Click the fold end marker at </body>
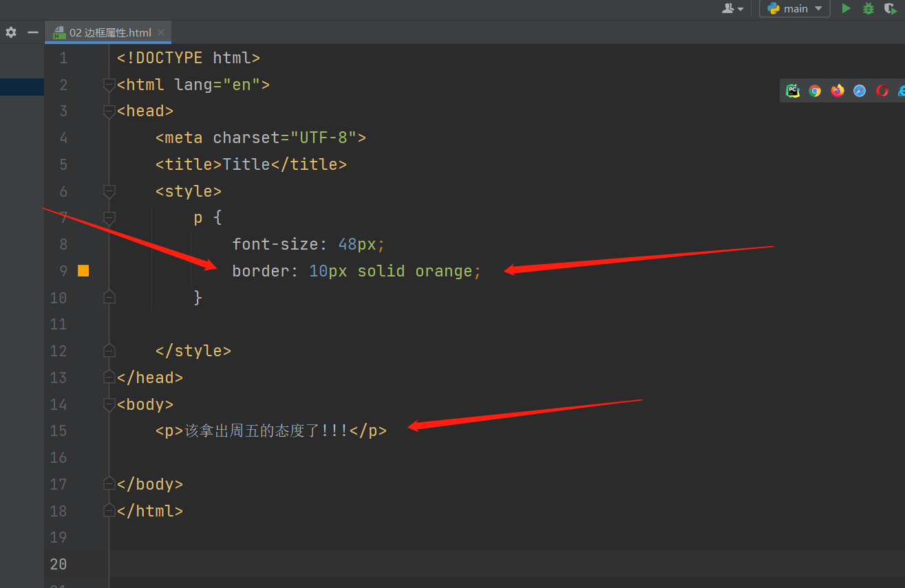The image size is (905, 588). pyautogui.click(x=109, y=484)
